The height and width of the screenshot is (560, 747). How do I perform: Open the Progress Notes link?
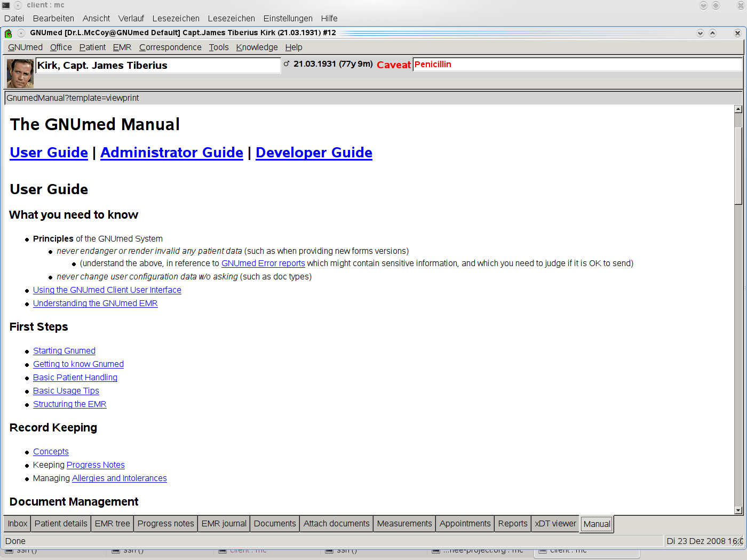tap(96, 465)
